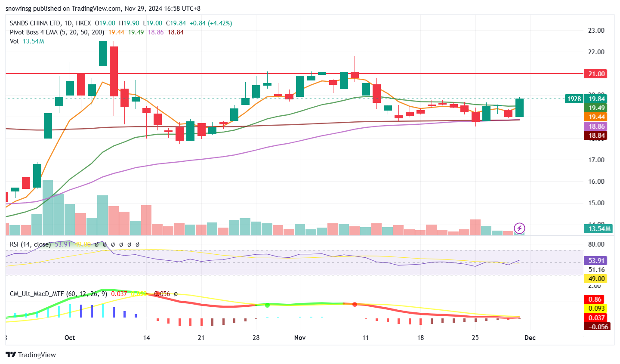
Task: Click the Dec date on time axis
Action: 530,338
